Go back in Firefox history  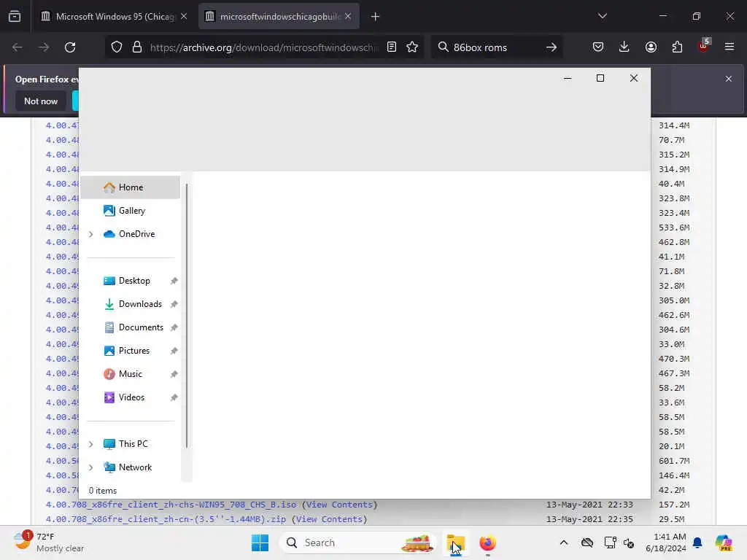pyautogui.click(x=18, y=47)
